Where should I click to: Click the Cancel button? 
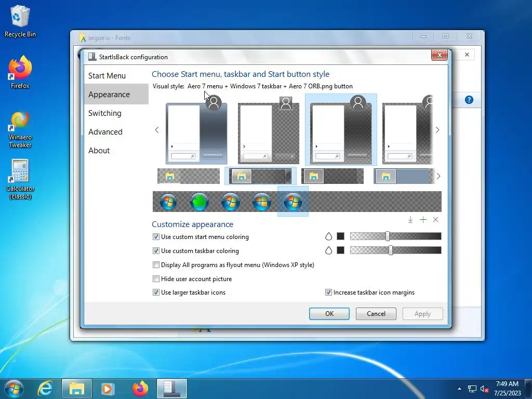click(376, 314)
